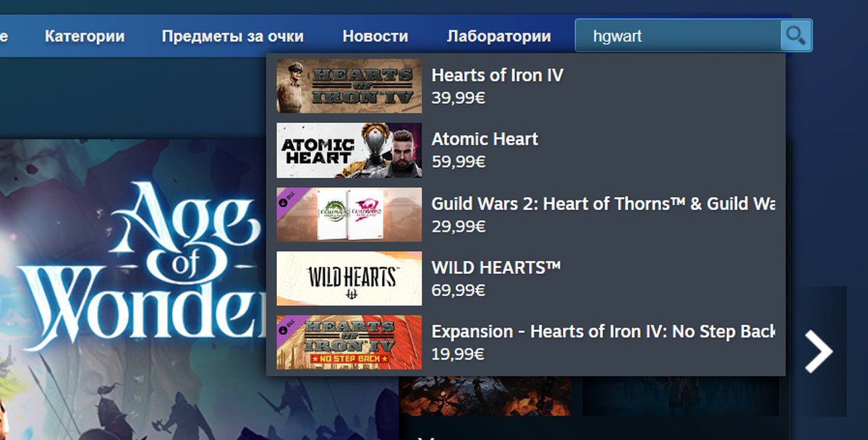Click the 39,99€ price of Hearts of Iron IV

click(x=459, y=98)
